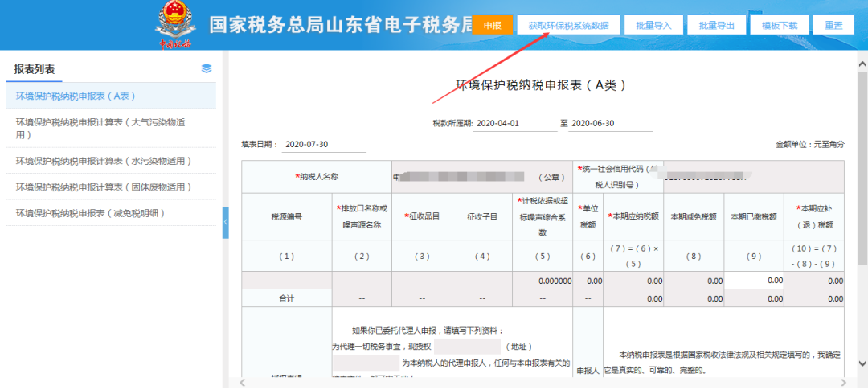Viewport: 868px width, 390px height.
Task: Click tax period start date 2020-04-01
Action: [x=515, y=124]
